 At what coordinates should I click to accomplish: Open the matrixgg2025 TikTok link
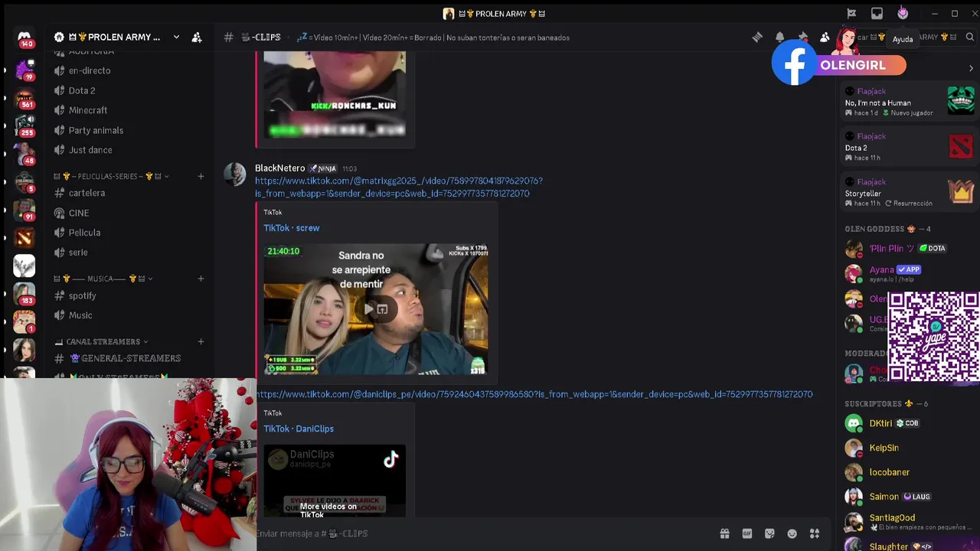(x=399, y=187)
